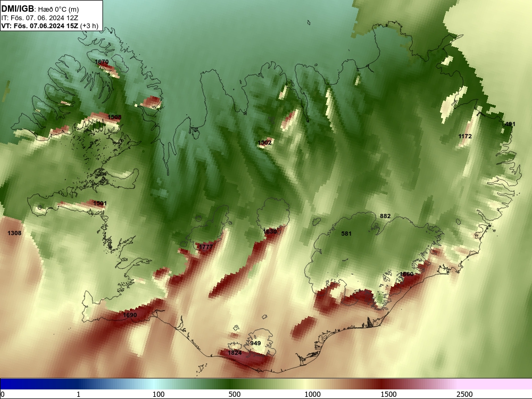Click the IT: Fös. 07. 06. 2024 12Z line
The width and height of the screenshot is (532, 399).
[40, 18]
